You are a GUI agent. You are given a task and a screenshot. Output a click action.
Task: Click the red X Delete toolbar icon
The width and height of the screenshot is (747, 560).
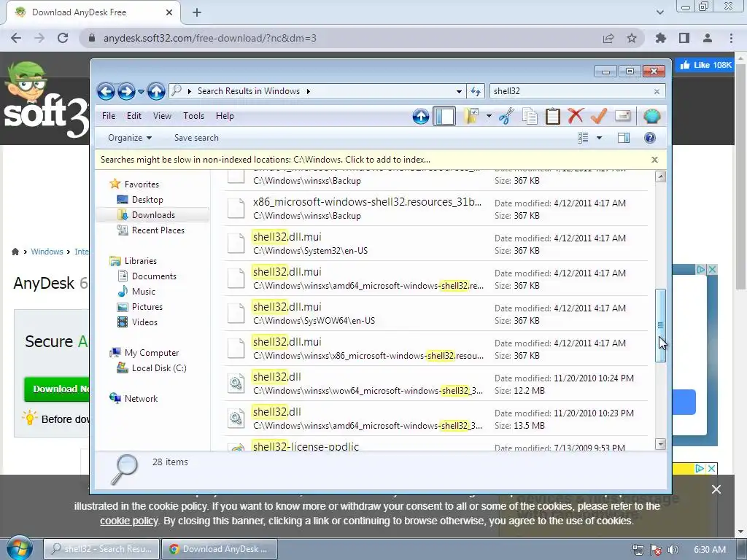pos(576,116)
